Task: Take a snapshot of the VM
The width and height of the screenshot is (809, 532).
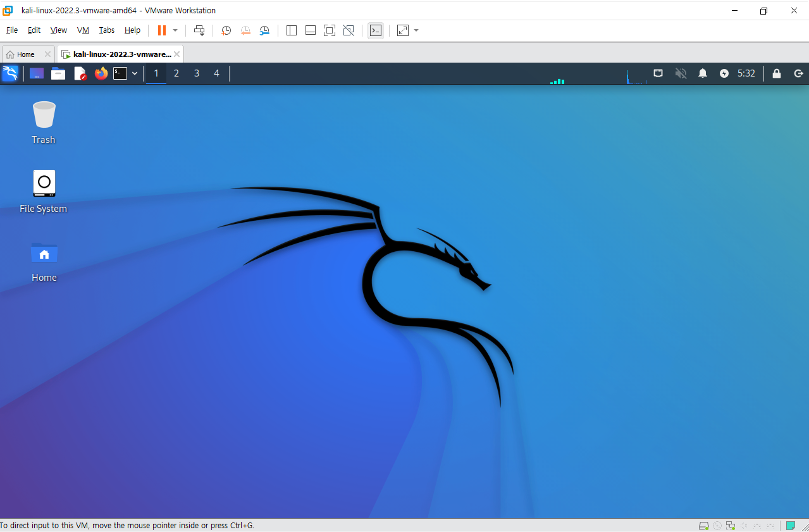Action: pos(226,30)
